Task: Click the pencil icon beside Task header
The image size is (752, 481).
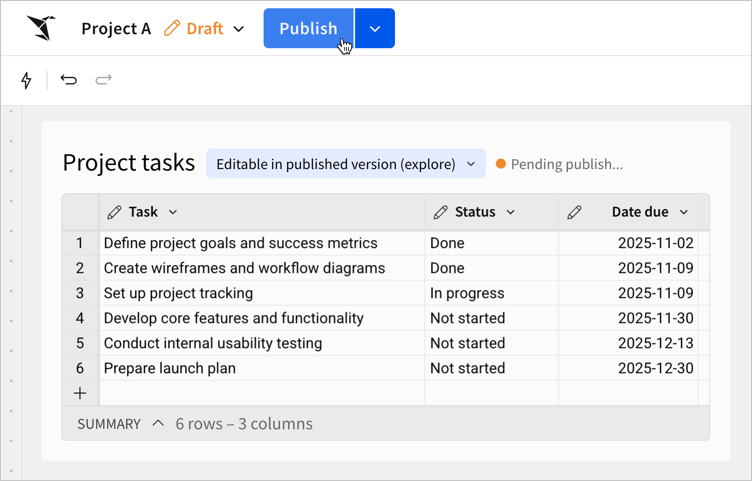Action: point(114,212)
